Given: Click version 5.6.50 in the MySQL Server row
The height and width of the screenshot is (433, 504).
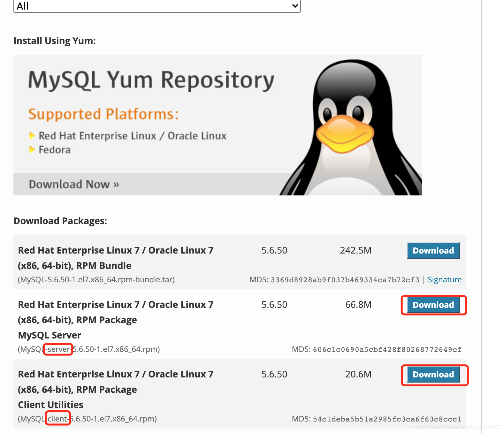Looking at the screenshot, I should click(274, 305).
